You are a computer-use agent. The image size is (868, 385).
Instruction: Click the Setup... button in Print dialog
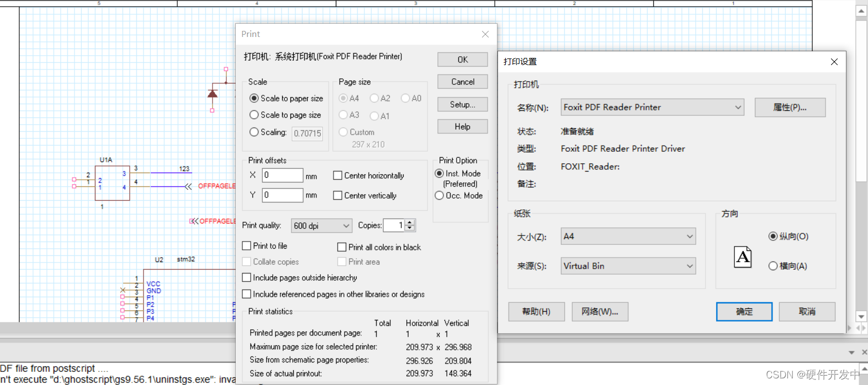pyautogui.click(x=462, y=104)
